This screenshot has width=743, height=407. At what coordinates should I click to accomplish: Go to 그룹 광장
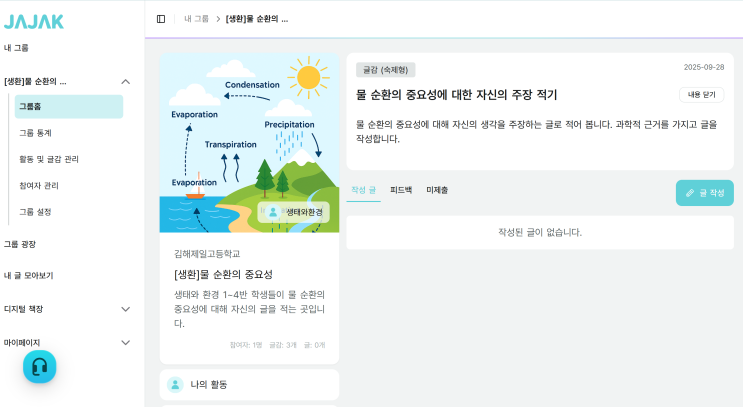tap(20, 244)
